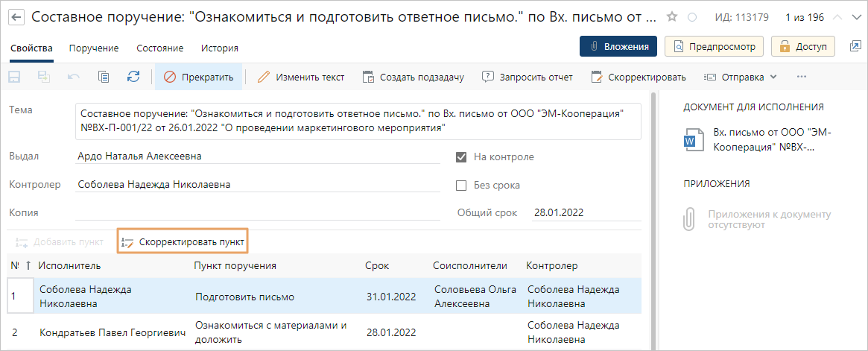Image resolution: width=868 pixels, height=351 pixels.
Task: Enable the Без срока checkbox
Action: [461, 186]
